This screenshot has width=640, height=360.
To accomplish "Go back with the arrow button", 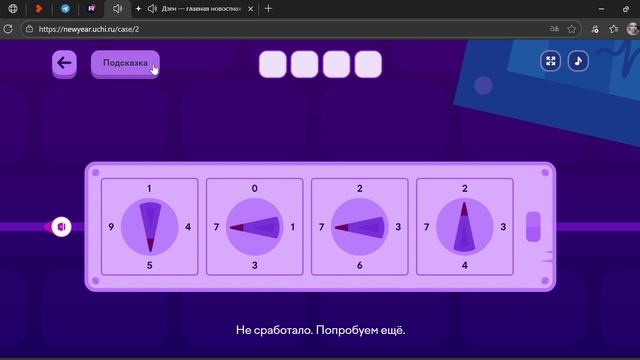I will tap(64, 63).
